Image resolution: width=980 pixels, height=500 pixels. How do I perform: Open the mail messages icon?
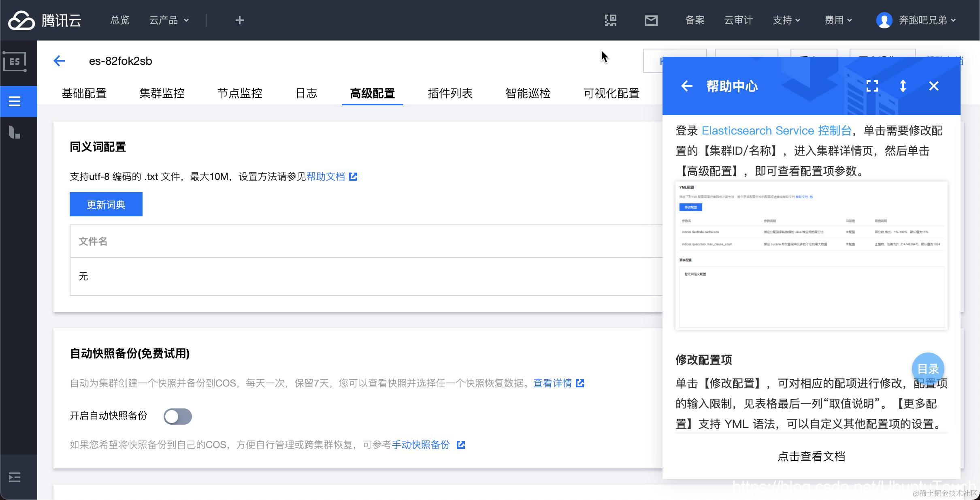pyautogui.click(x=651, y=20)
